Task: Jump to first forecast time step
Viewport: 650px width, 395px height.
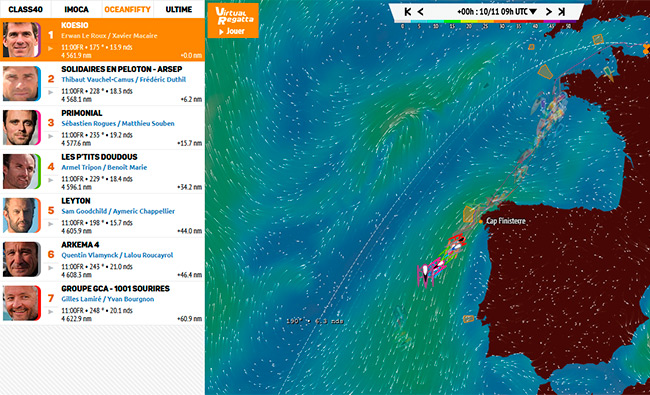Action: click(x=408, y=12)
